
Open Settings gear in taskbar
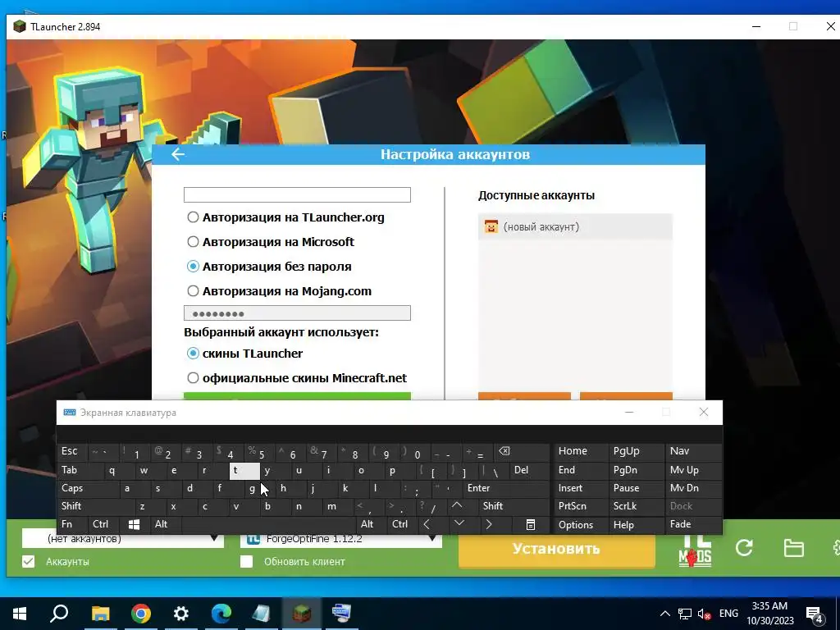pyautogui.click(x=181, y=613)
